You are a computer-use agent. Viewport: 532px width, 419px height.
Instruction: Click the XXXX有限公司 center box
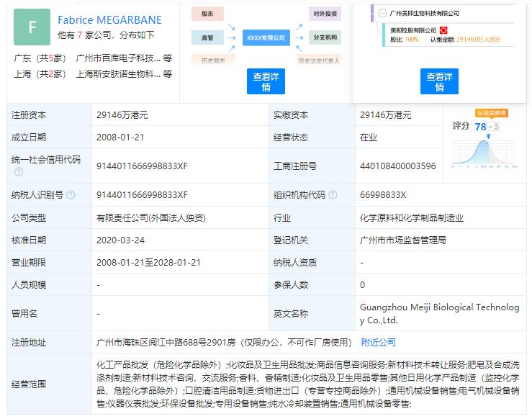click(266, 37)
